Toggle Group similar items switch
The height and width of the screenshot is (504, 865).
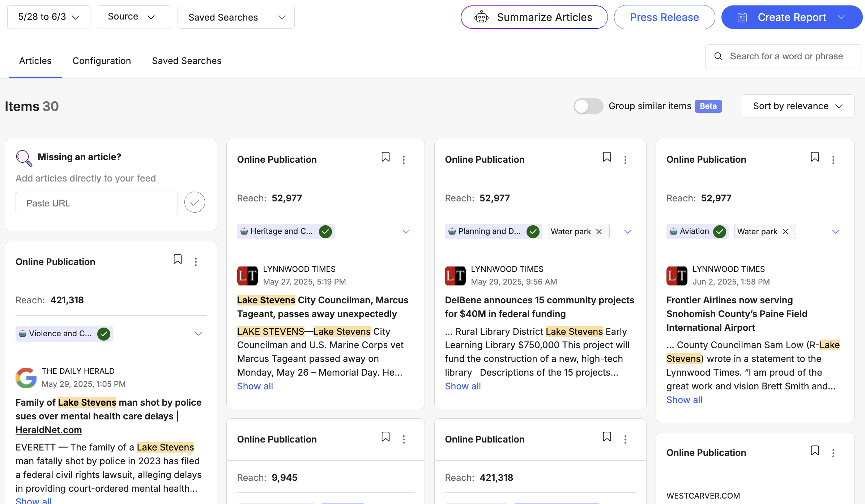click(588, 106)
